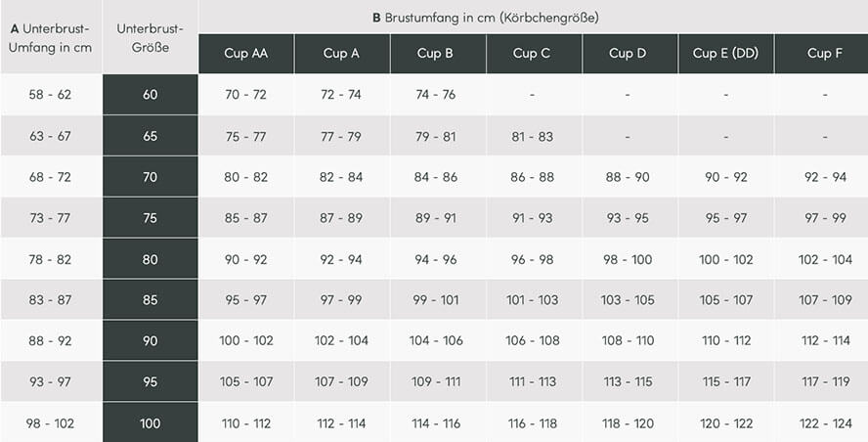
Task: Select the 70 - 72 Cup AA cell
Action: [245, 95]
